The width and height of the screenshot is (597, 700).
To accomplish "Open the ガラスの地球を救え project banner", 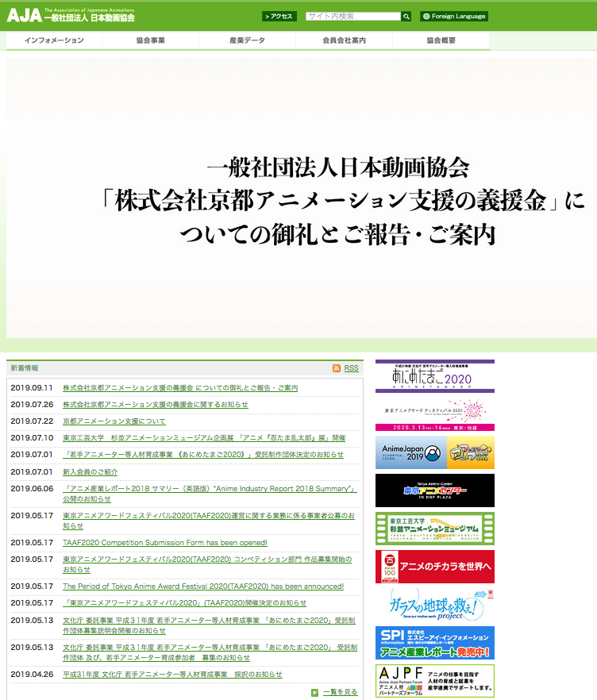I will click(x=435, y=605).
